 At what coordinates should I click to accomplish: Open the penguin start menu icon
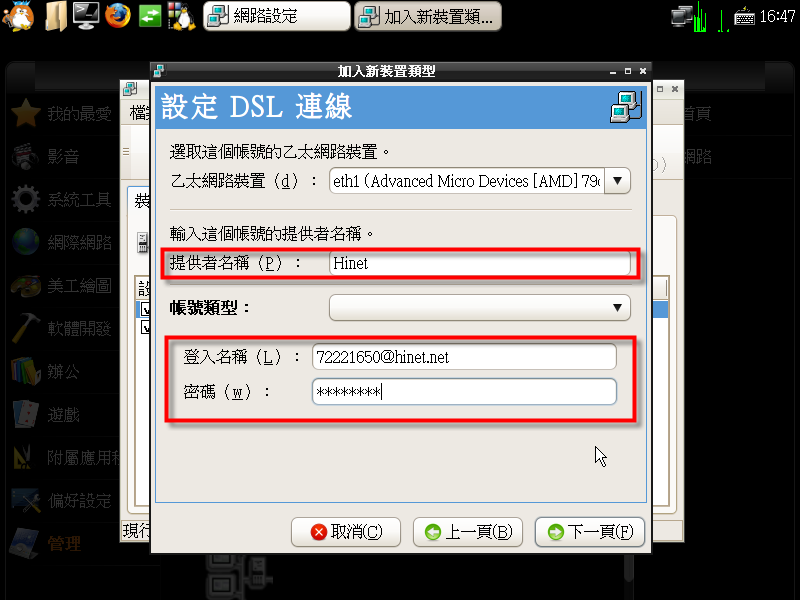[18, 16]
